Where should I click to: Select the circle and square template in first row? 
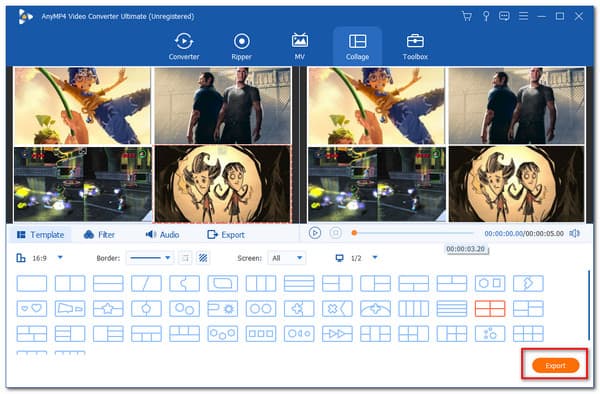pyautogui.click(x=490, y=283)
